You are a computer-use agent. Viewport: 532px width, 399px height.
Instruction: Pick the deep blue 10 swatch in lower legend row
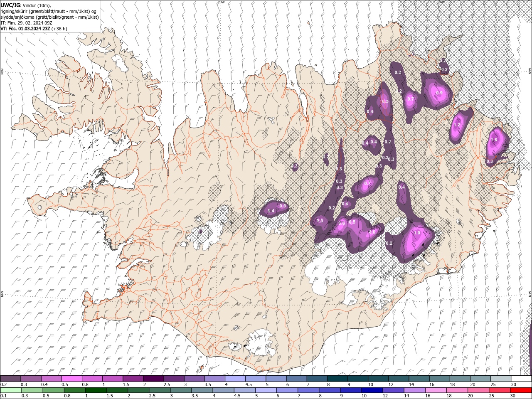click(372, 390)
